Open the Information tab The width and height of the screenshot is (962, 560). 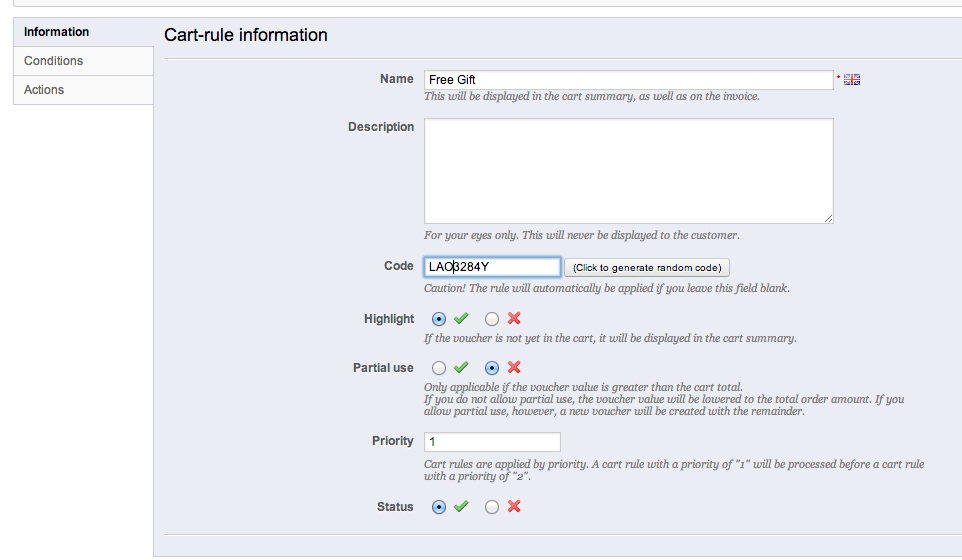click(x=57, y=32)
